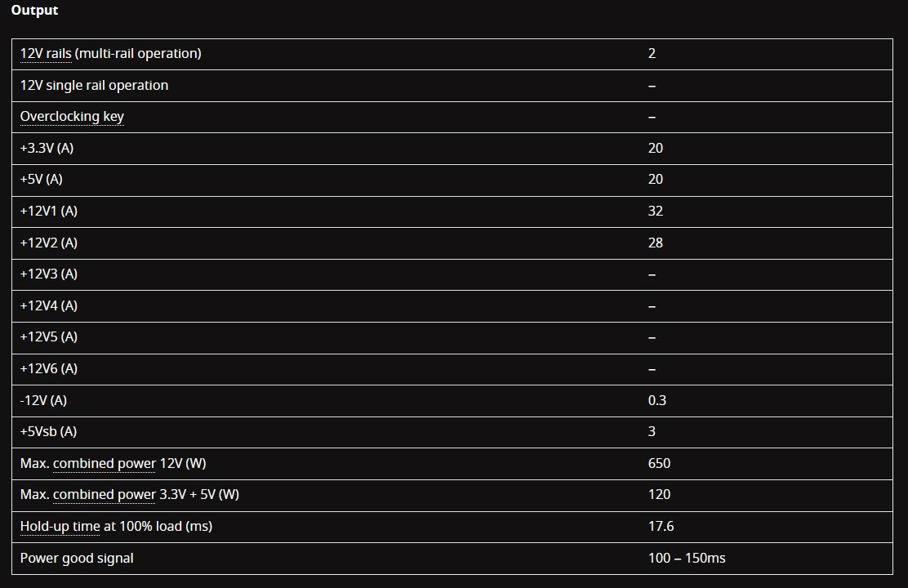Click the 120 watt combined power value
Image resolution: width=908 pixels, height=588 pixels.
(x=659, y=495)
